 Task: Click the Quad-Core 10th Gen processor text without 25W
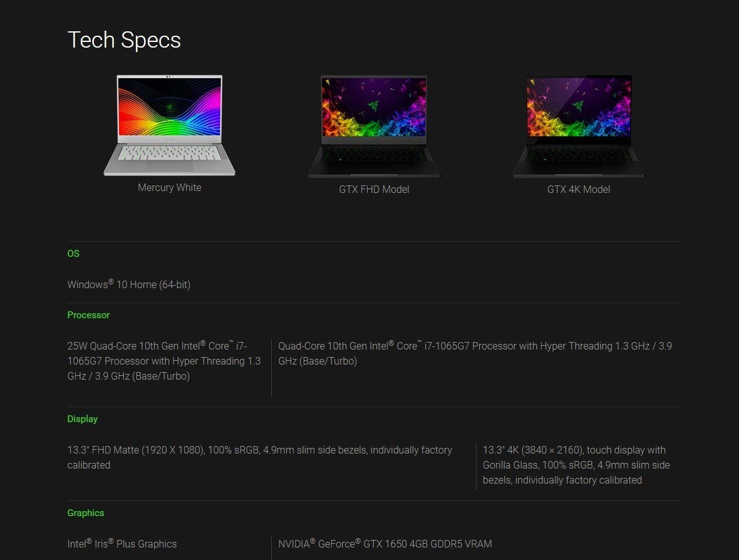tap(475, 353)
